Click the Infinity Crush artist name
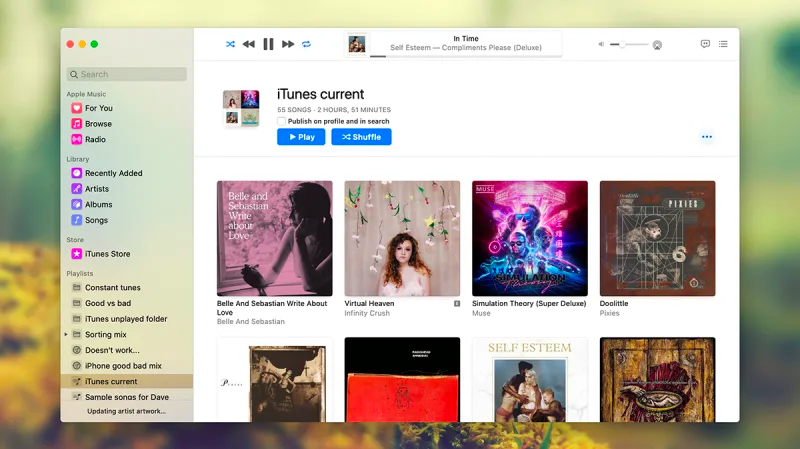The image size is (800, 449). [367, 313]
